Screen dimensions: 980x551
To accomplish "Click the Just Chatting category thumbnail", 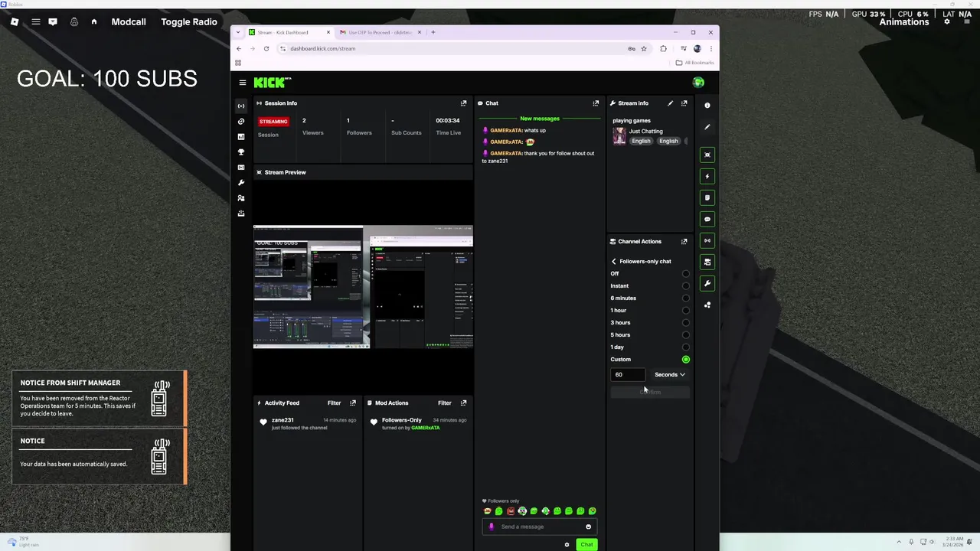I will point(619,136).
